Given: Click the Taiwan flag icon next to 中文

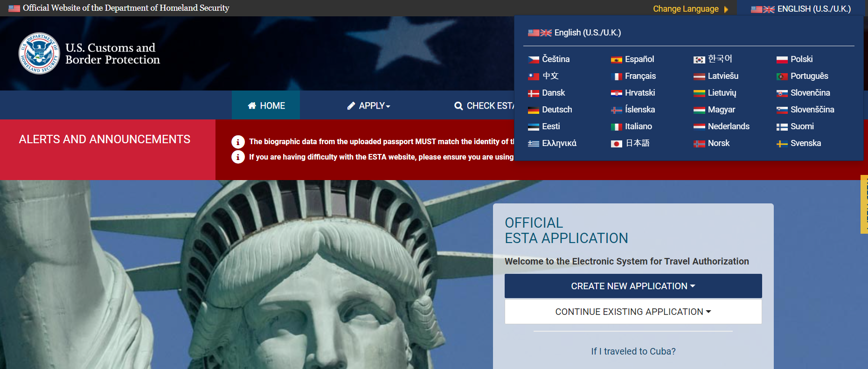Looking at the screenshot, I should (x=534, y=77).
